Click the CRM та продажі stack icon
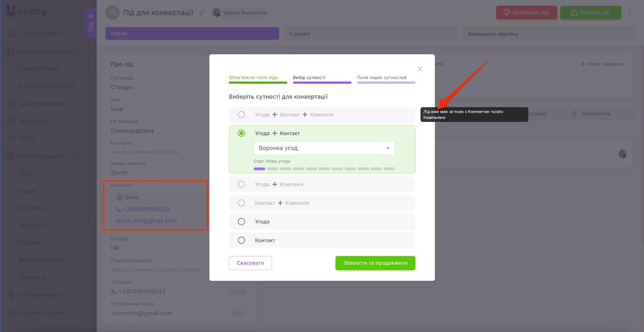 click(11, 156)
